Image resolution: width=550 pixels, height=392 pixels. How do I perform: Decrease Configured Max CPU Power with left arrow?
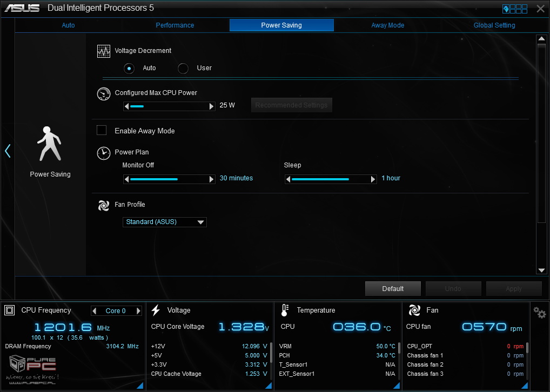pyautogui.click(x=126, y=106)
